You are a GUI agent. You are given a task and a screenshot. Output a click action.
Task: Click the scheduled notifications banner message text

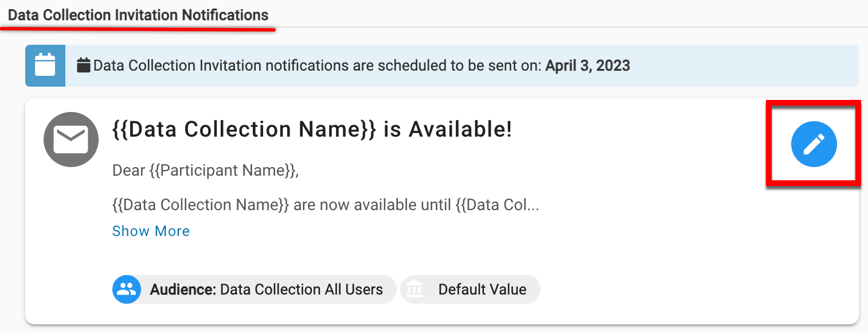317,65
